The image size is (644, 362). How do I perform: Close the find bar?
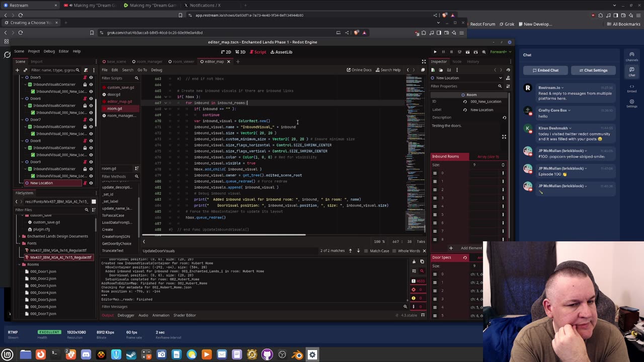click(x=424, y=251)
